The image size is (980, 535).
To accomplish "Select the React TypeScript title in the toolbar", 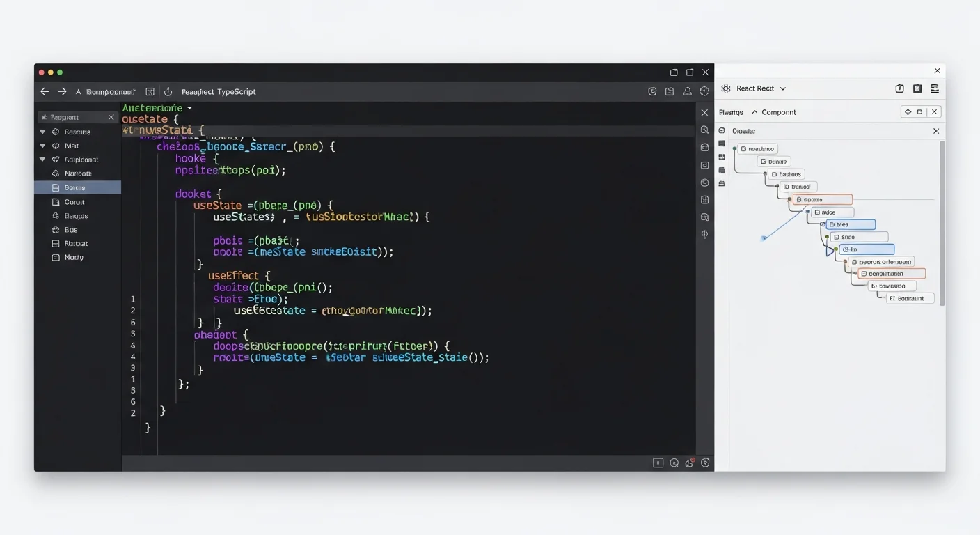I will 218,91.
